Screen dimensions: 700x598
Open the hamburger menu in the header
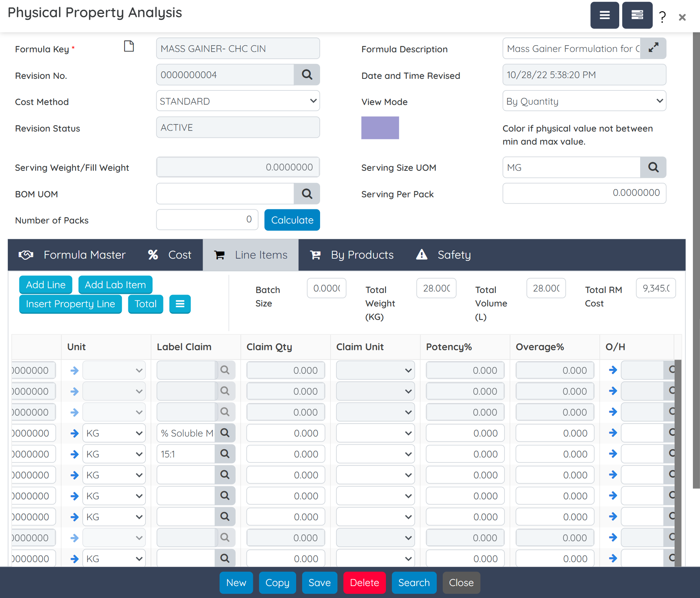pyautogui.click(x=604, y=15)
